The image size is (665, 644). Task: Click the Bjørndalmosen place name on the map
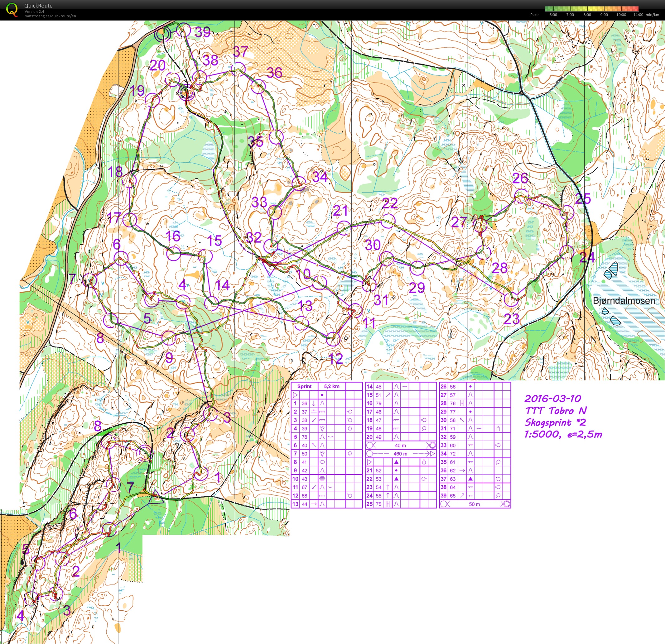[x=624, y=301]
